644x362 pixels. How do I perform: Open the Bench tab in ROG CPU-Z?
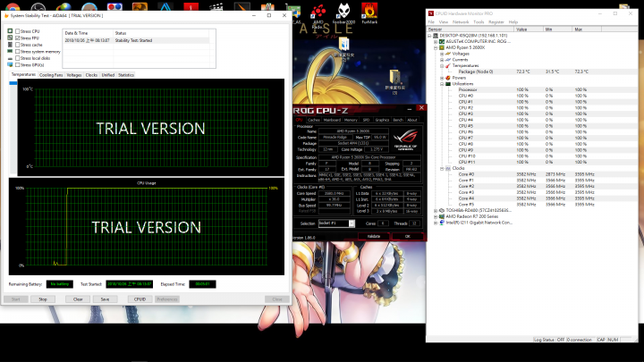[398, 120]
